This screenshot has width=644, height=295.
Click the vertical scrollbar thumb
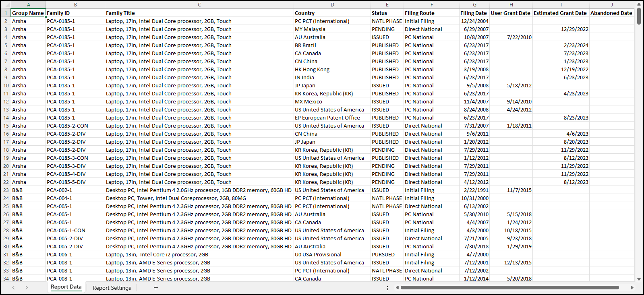point(639,16)
